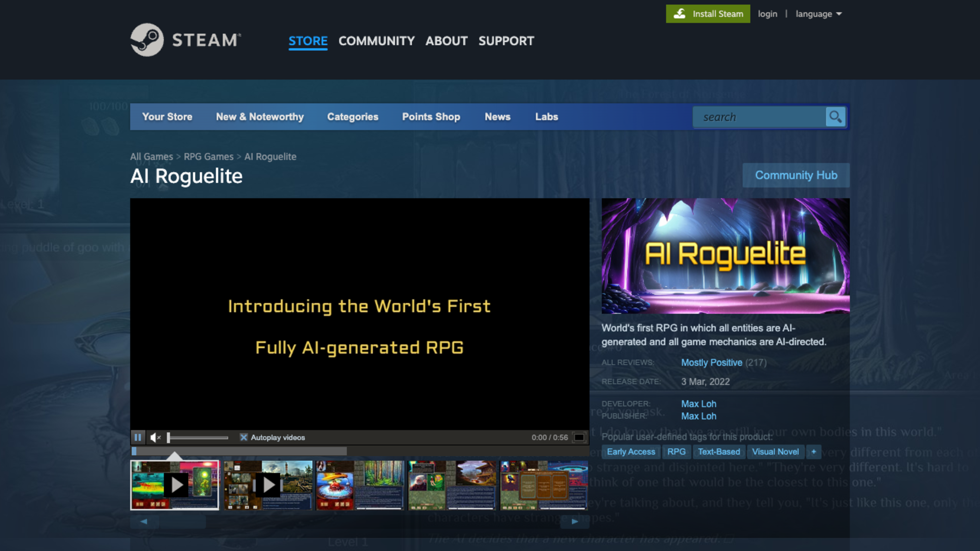Click the search magnifier icon

tap(836, 117)
